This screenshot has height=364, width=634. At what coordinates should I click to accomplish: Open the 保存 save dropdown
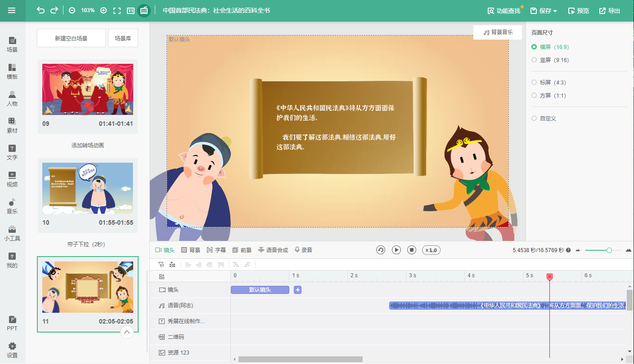coord(544,11)
